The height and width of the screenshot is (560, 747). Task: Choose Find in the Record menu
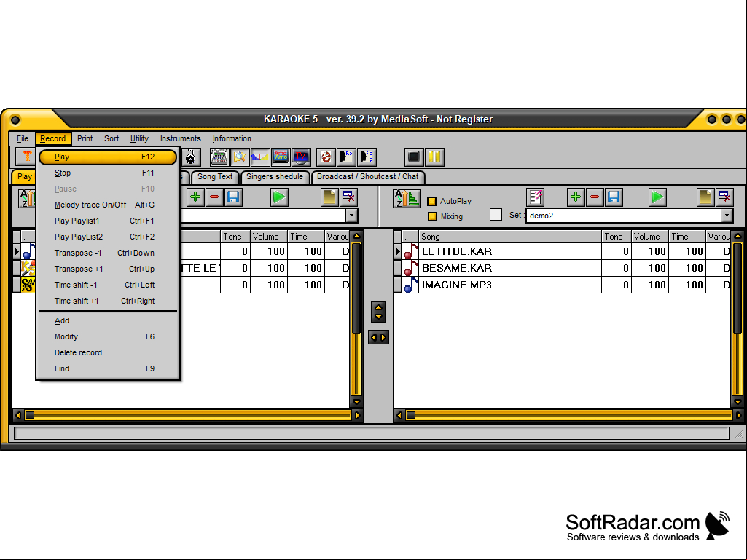(108, 368)
